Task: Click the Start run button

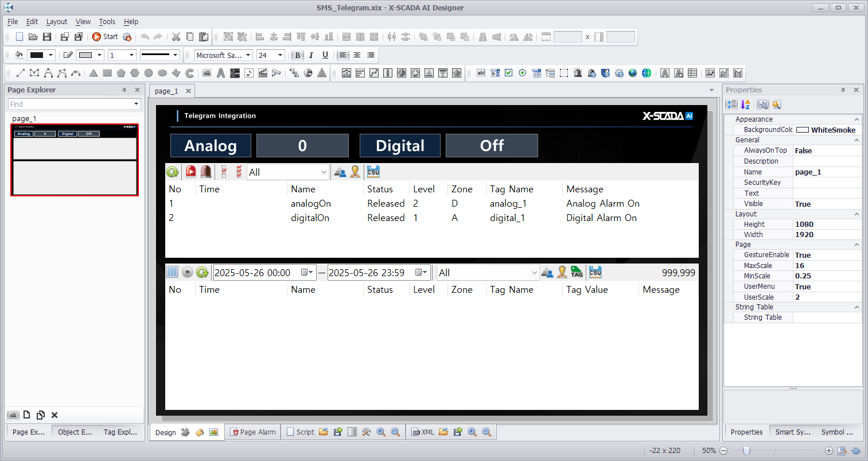Action: pos(104,37)
